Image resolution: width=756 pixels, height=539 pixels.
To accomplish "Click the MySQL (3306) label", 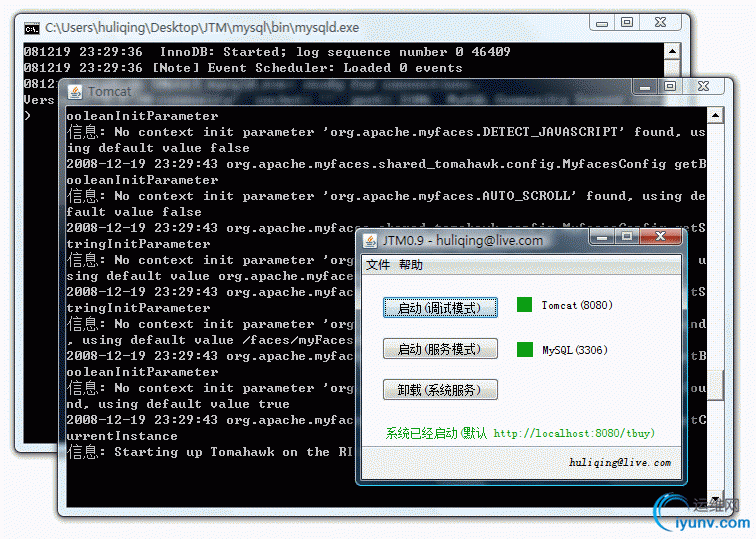I will click(x=575, y=350).
